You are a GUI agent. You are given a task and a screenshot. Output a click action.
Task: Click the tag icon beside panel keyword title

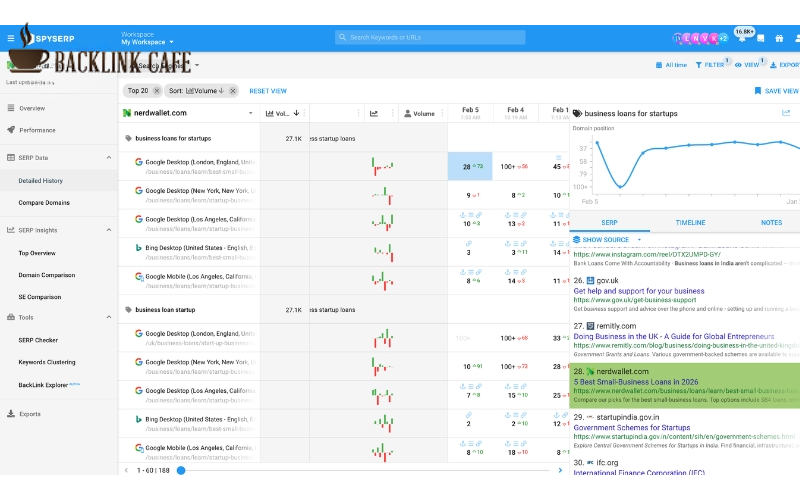[577, 113]
